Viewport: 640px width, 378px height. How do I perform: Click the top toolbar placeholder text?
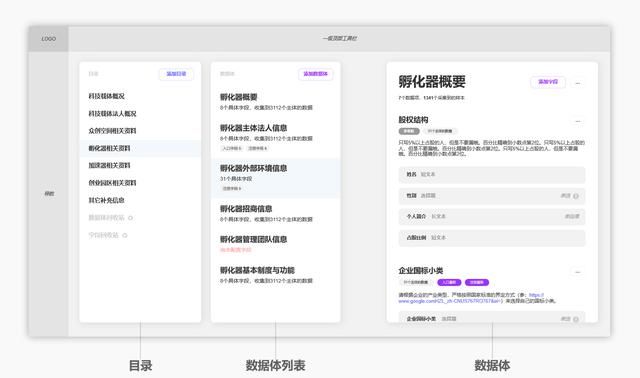coord(340,38)
